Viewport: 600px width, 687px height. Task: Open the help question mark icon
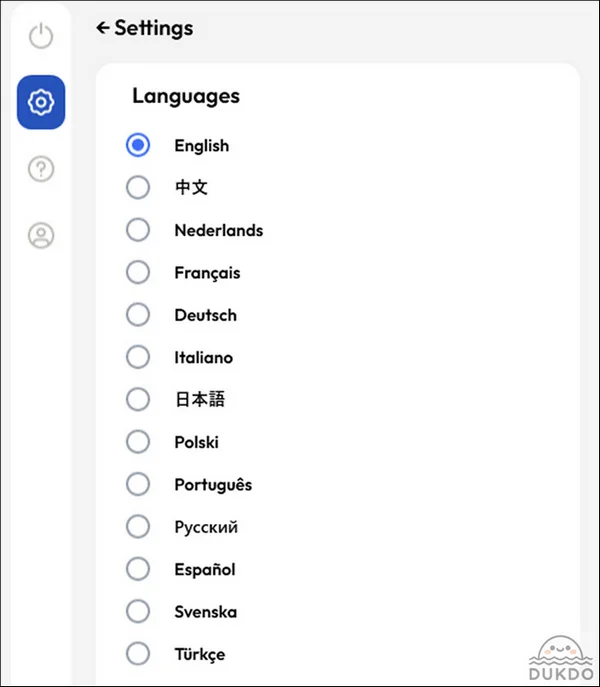coord(41,169)
